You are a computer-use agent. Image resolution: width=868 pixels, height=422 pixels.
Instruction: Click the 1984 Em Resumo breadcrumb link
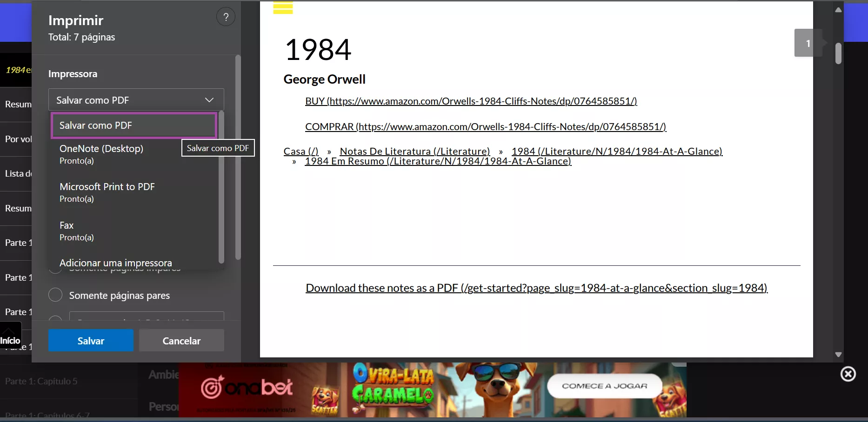(438, 161)
